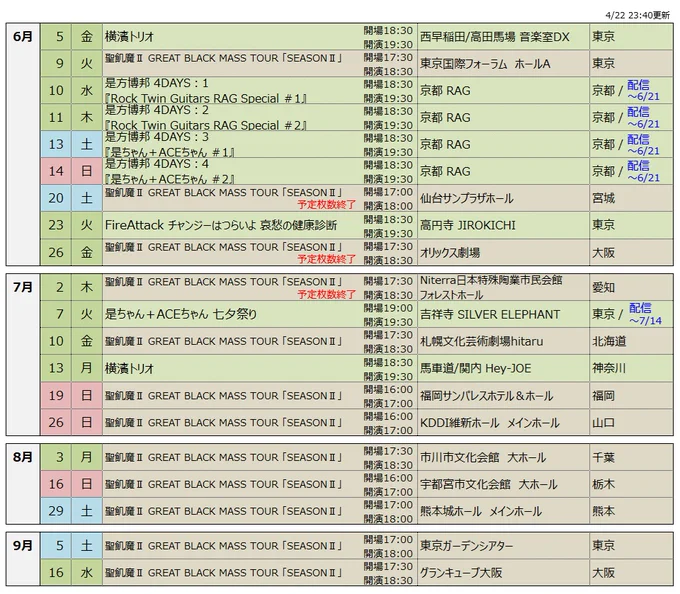Image resolution: width=680 pixels, height=594 pixels.
Task: Click 札幌文化芸術劇場hitaru venue cell
Action: click(x=503, y=341)
